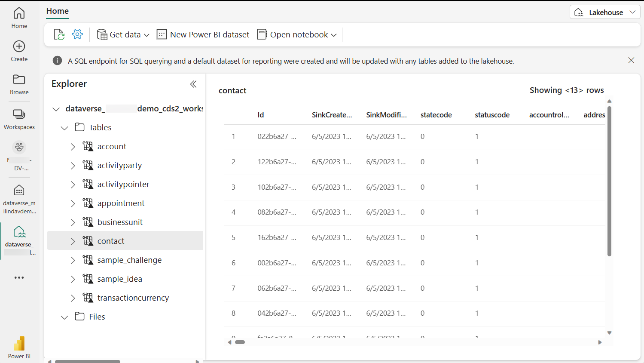
Task: Select the contact table in Explorer
Action: click(125, 241)
